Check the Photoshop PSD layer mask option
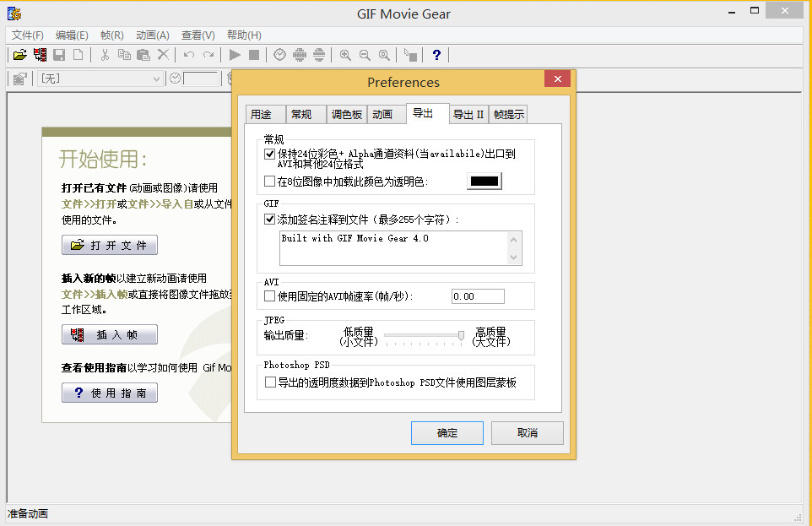812x526 pixels. (x=270, y=382)
